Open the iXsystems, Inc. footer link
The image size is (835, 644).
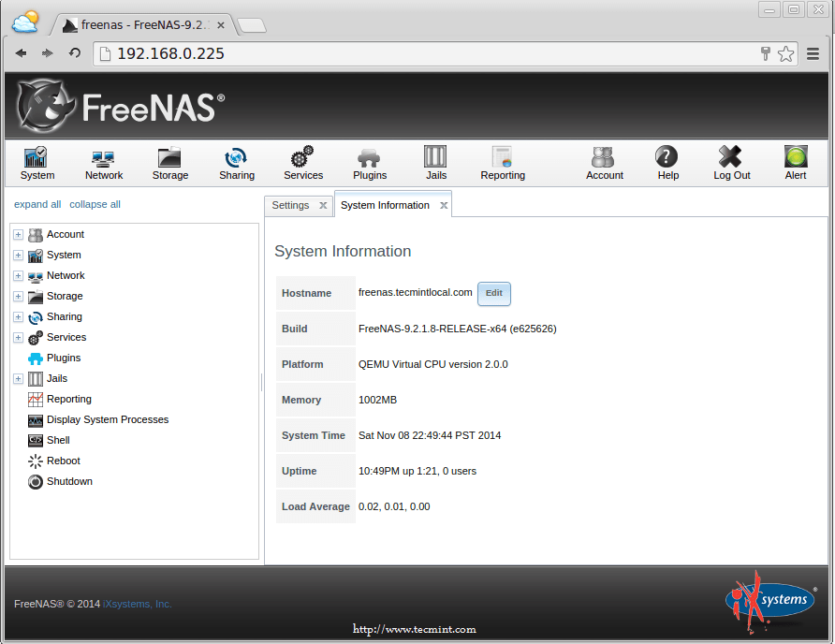(x=138, y=604)
